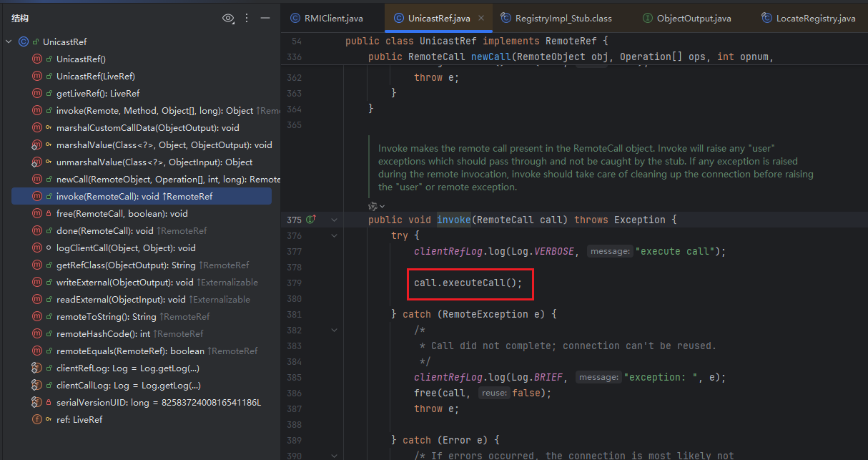Close the UnicastRef.java tab
This screenshot has height=460, width=868.
click(x=482, y=18)
